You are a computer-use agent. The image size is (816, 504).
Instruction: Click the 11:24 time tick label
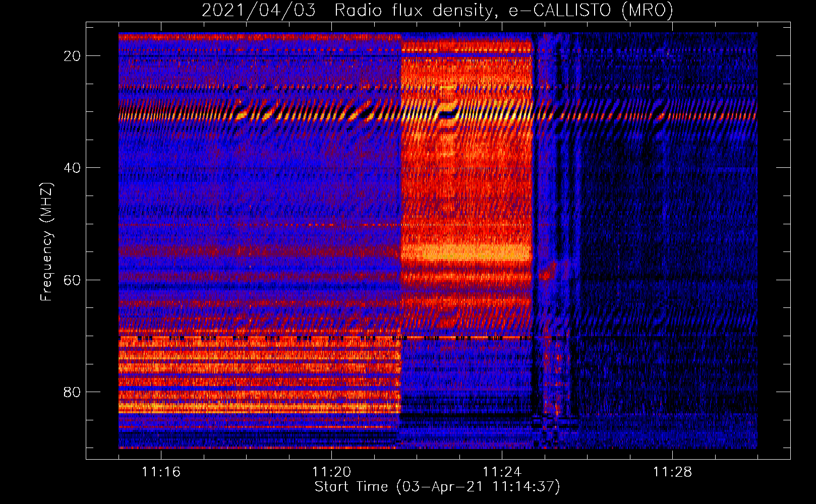[x=502, y=472]
